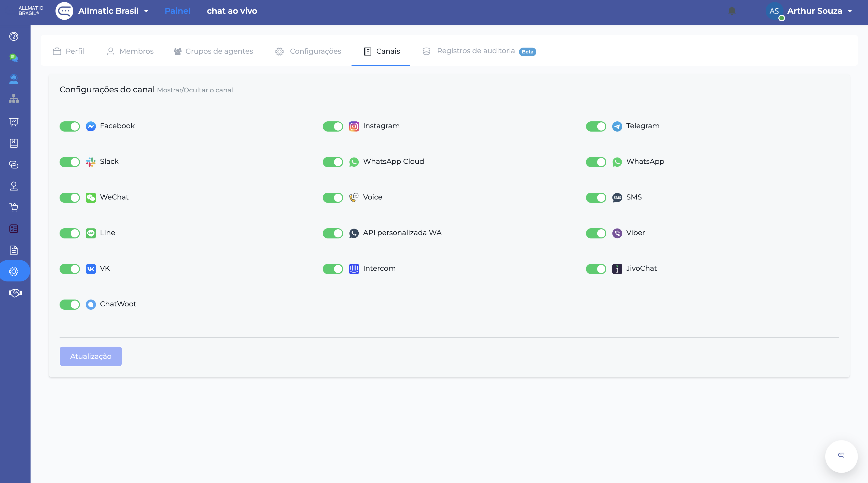Go to chat ao vivo link
Image resolution: width=868 pixels, height=483 pixels.
coord(232,11)
